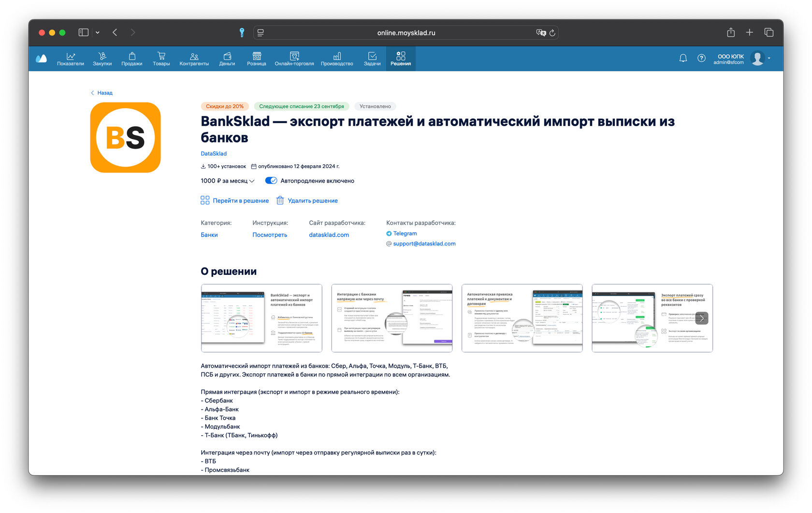The image size is (812, 513).
Task: Open the Контрагенты section
Action: [x=194, y=59]
